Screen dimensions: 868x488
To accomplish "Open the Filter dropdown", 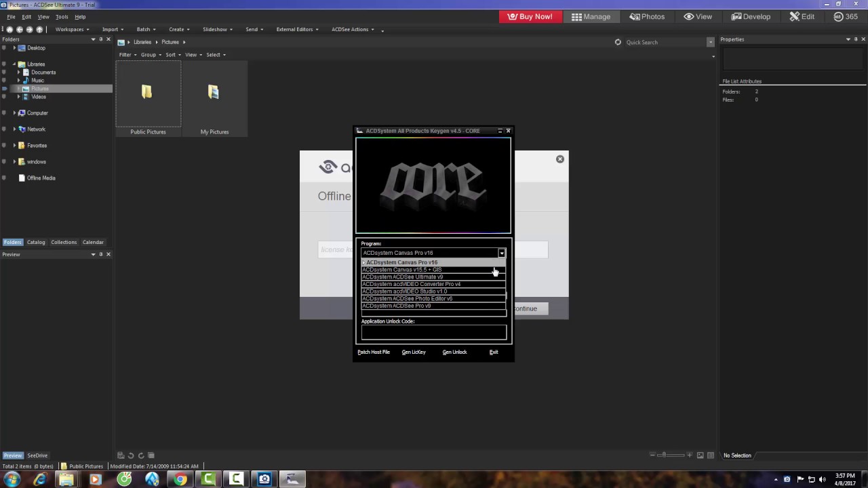I will (127, 54).
